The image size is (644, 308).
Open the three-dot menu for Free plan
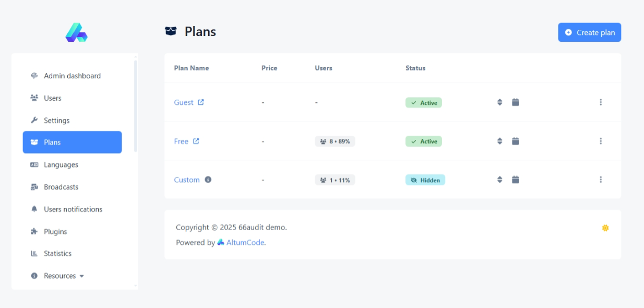[x=601, y=141]
